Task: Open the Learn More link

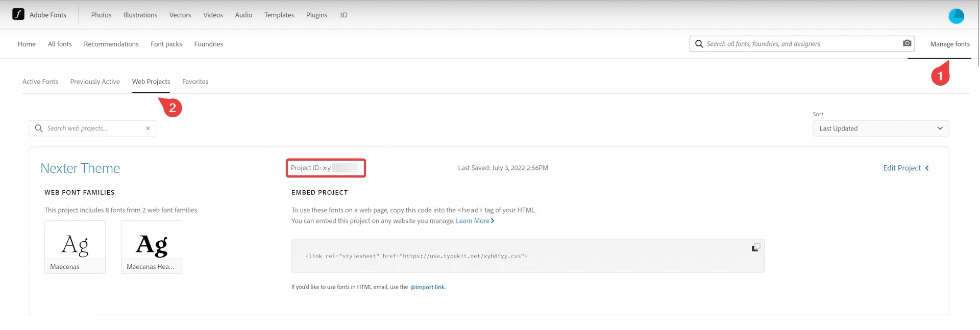Action: tap(474, 221)
